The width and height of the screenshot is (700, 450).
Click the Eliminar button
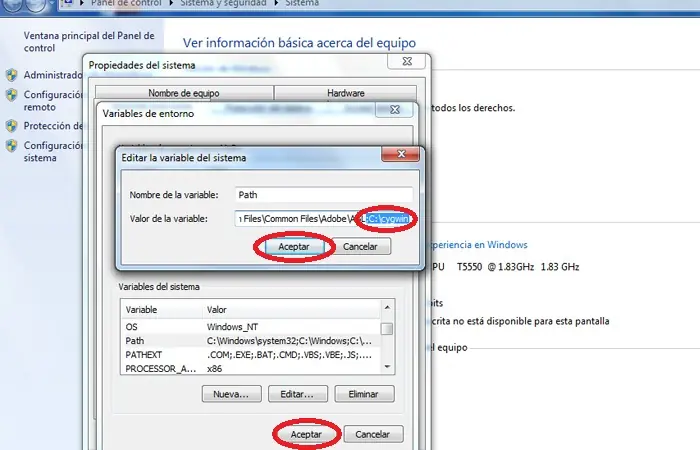[364, 394]
